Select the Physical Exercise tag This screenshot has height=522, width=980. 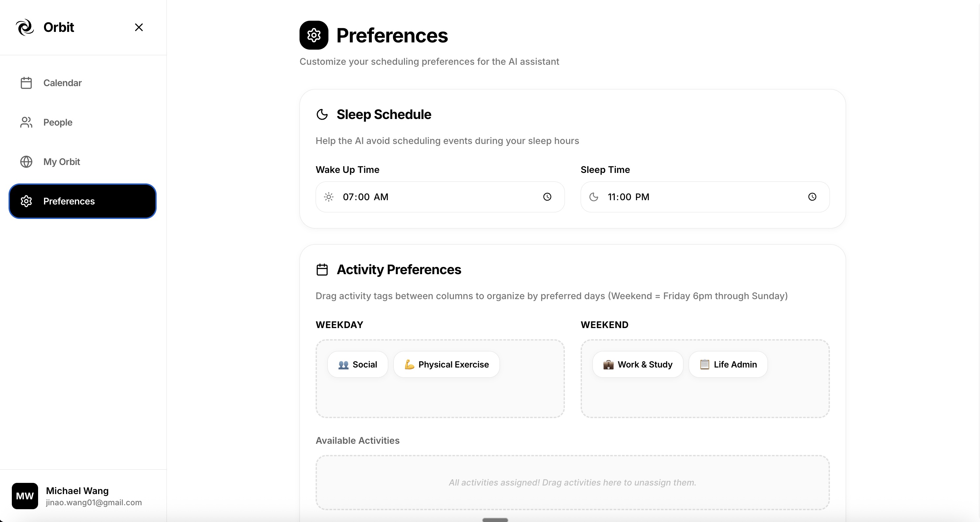[447, 364]
